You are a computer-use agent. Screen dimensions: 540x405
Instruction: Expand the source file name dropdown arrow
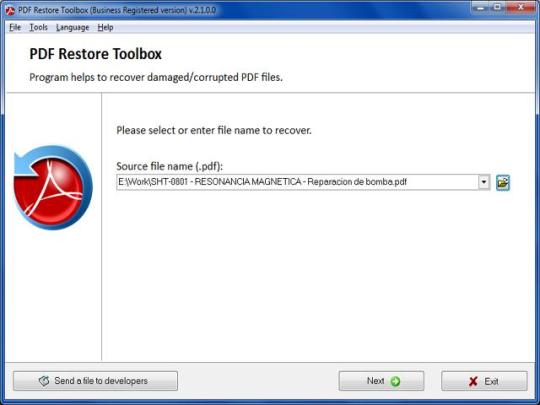[x=484, y=182]
